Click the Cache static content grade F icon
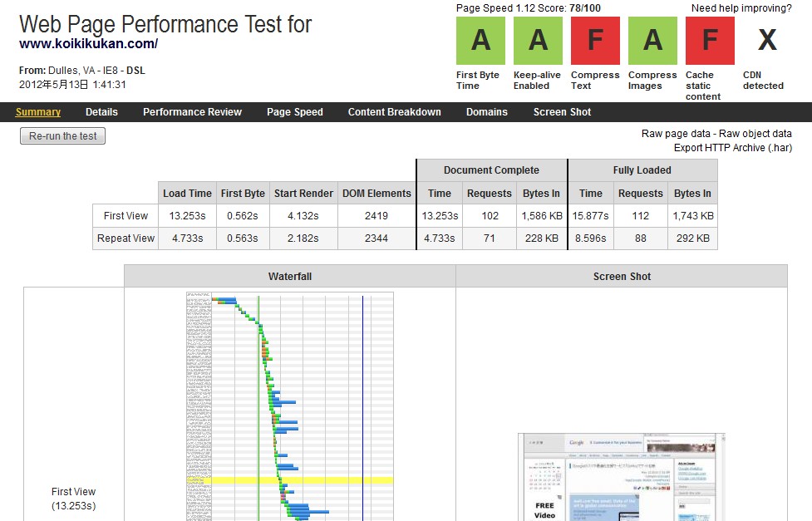 pos(710,41)
